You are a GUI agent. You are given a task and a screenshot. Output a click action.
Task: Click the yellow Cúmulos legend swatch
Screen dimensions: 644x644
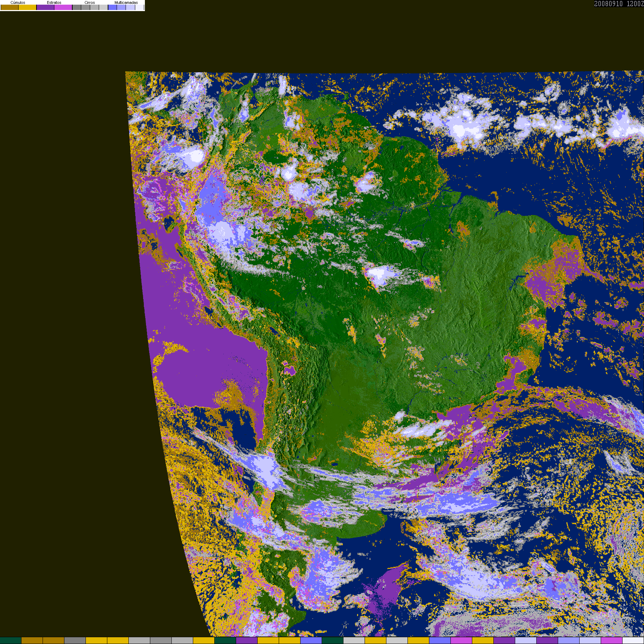click(27, 7)
